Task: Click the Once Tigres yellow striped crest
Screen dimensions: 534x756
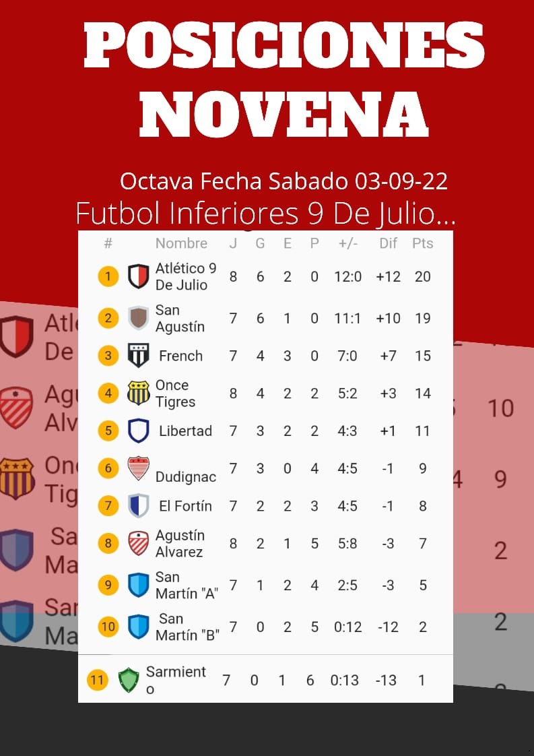Action: coord(138,393)
